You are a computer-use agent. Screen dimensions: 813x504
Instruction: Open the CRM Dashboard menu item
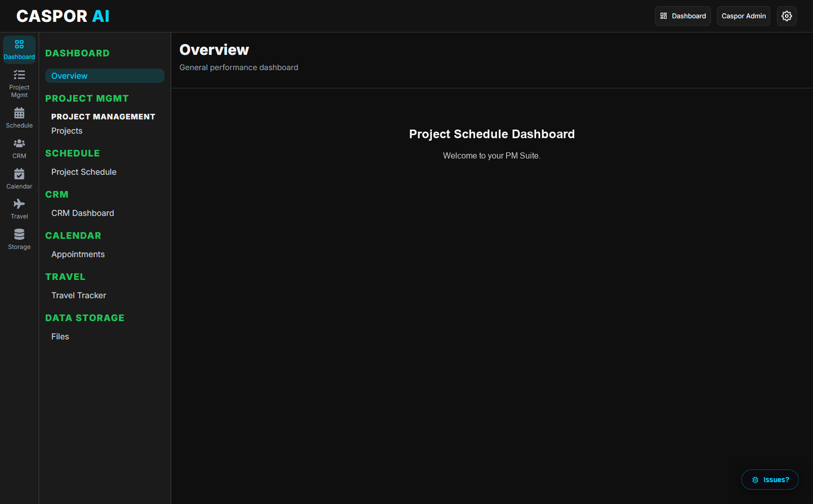(82, 213)
